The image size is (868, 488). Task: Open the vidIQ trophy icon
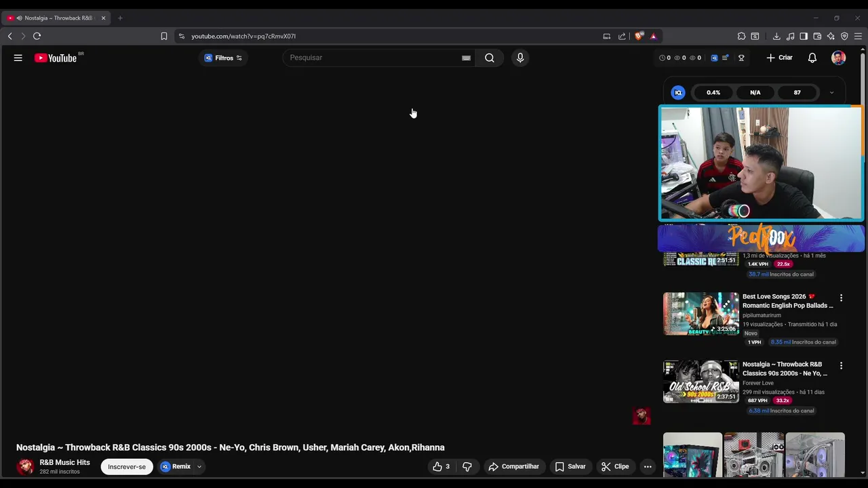741,58
